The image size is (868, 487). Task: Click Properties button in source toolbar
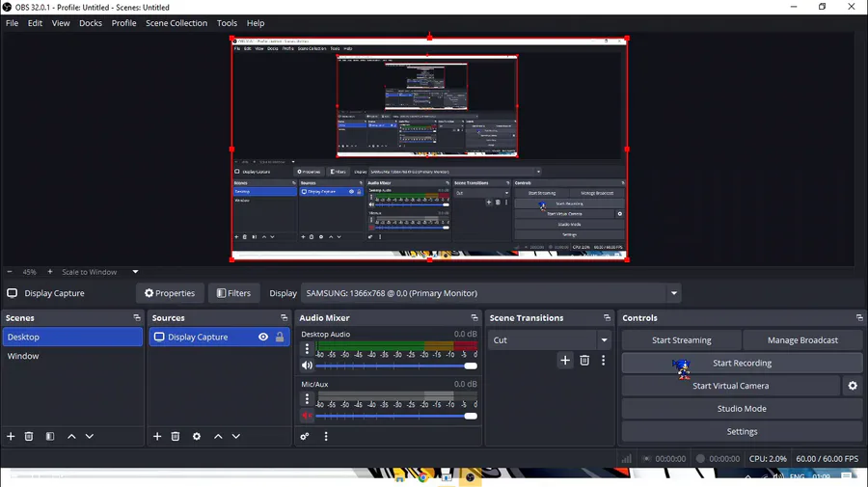170,293
